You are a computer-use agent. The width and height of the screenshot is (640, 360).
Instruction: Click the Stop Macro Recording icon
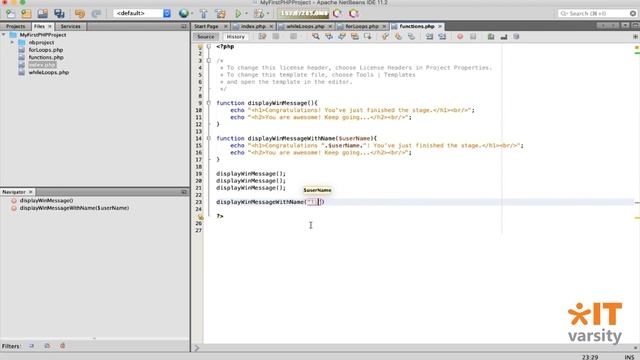tap(473, 37)
